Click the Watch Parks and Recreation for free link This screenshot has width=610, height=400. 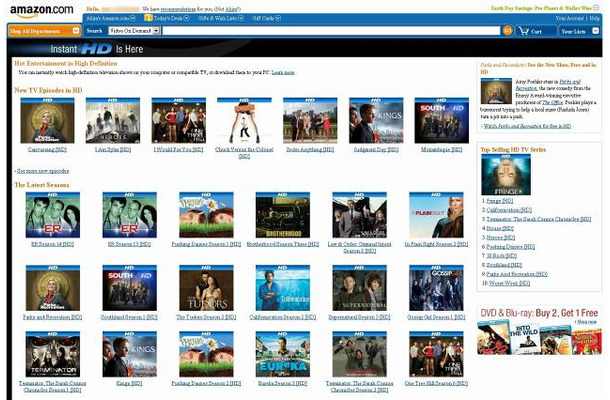tap(527, 126)
